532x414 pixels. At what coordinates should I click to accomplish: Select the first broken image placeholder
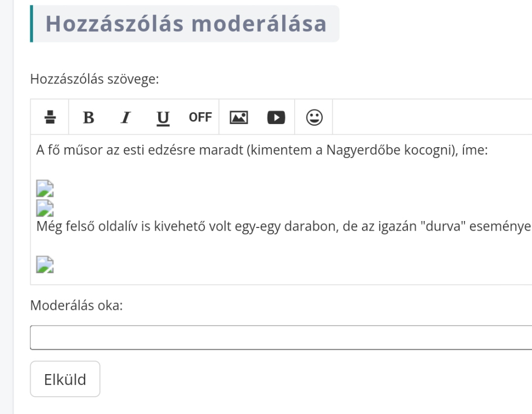coord(45,187)
